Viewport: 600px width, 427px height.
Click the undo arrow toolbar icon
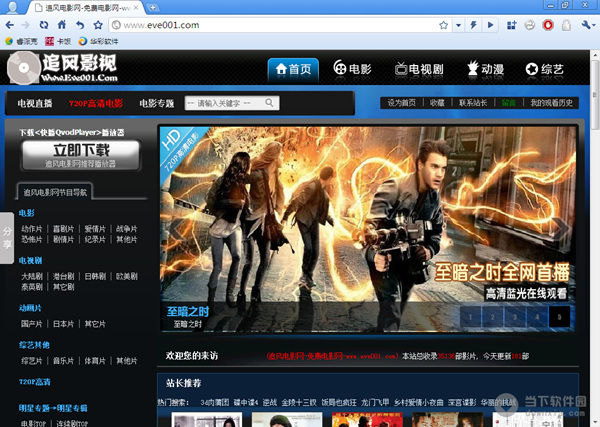[80, 25]
